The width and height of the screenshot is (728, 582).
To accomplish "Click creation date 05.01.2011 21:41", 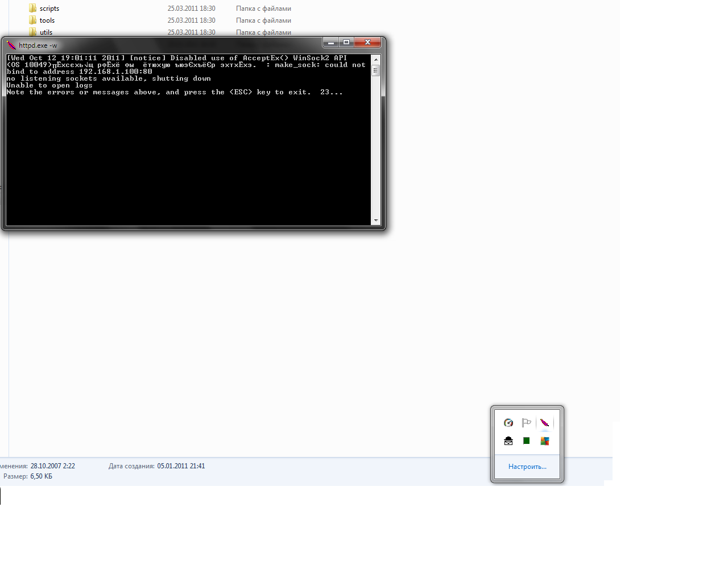I will tap(181, 466).
